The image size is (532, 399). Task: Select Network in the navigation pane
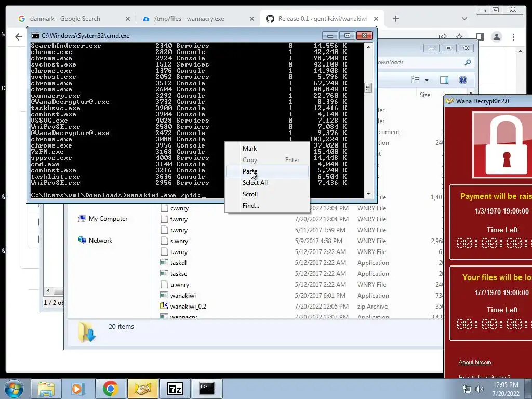coord(96,241)
